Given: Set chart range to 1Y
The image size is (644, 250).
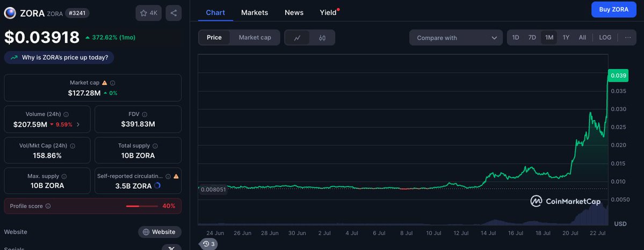Looking at the screenshot, I should [566, 38].
